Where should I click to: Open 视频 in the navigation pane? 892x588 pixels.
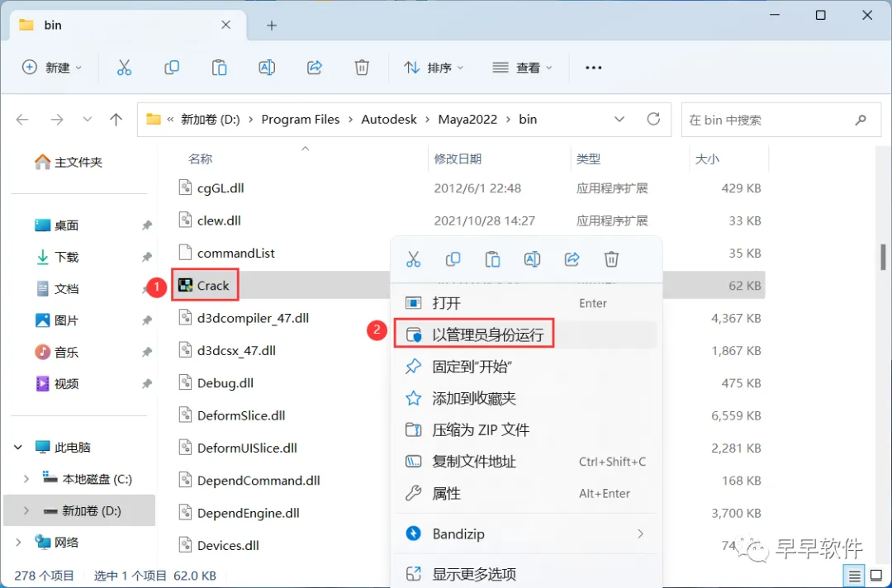(56, 384)
